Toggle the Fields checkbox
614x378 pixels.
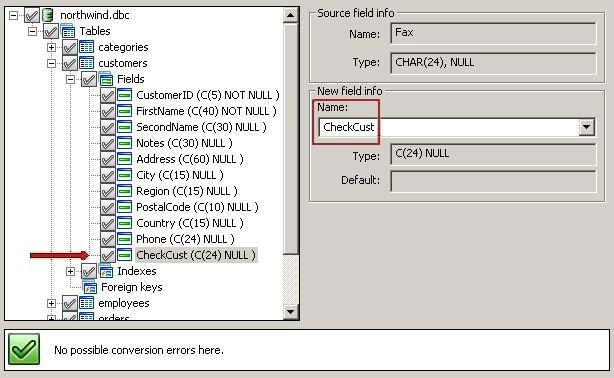pyautogui.click(x=88, y=80)
